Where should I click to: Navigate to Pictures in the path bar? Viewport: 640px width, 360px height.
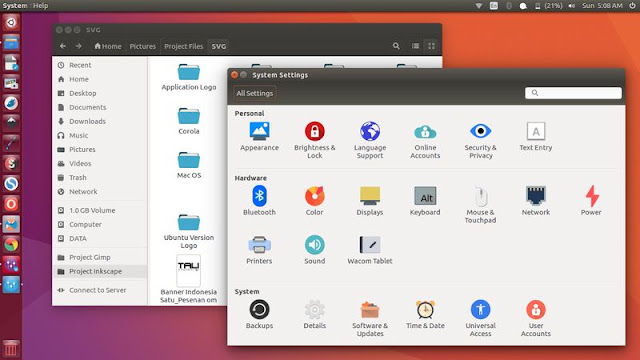[142, 46]
